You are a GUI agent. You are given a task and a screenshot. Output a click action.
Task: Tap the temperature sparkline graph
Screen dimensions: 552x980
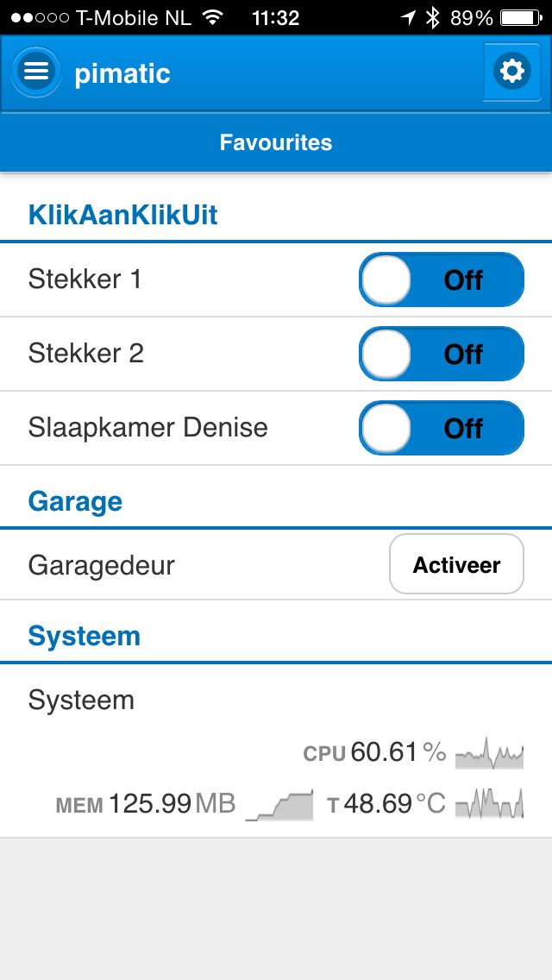(489, 805)
